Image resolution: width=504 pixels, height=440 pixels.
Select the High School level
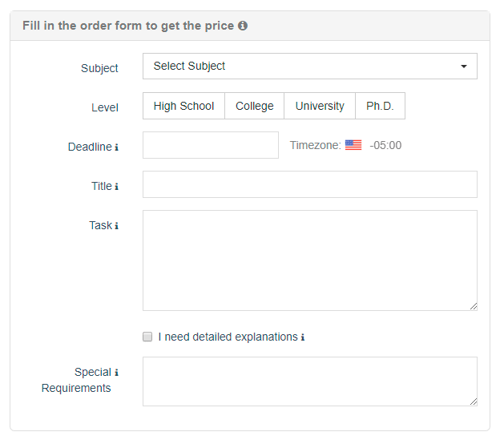pos(183,107)
